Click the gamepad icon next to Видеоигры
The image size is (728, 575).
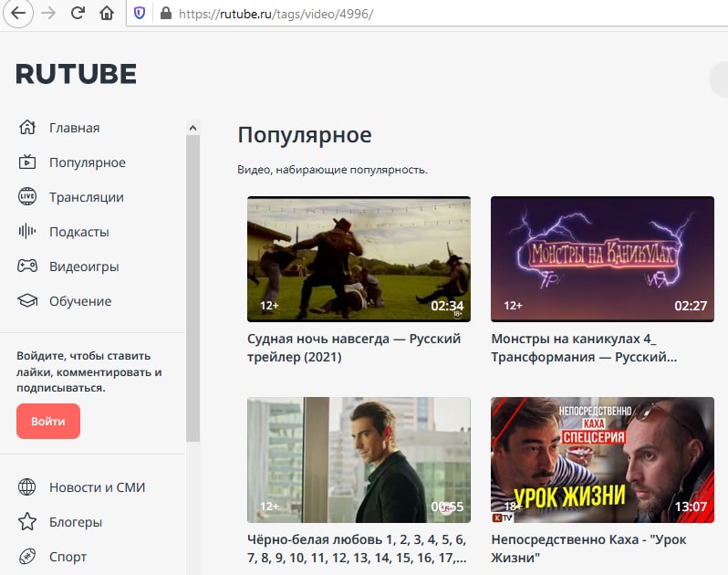[x=27, y=266]
